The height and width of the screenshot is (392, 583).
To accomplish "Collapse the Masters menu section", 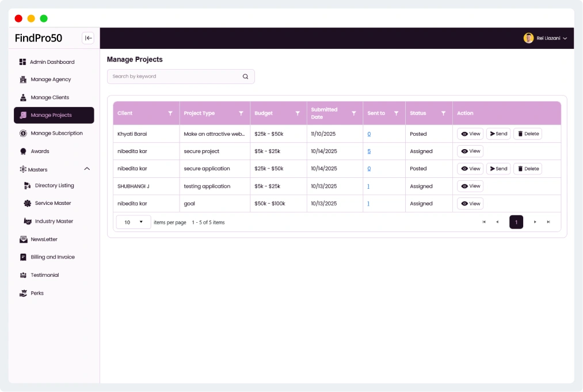I will tap(87, 169).
